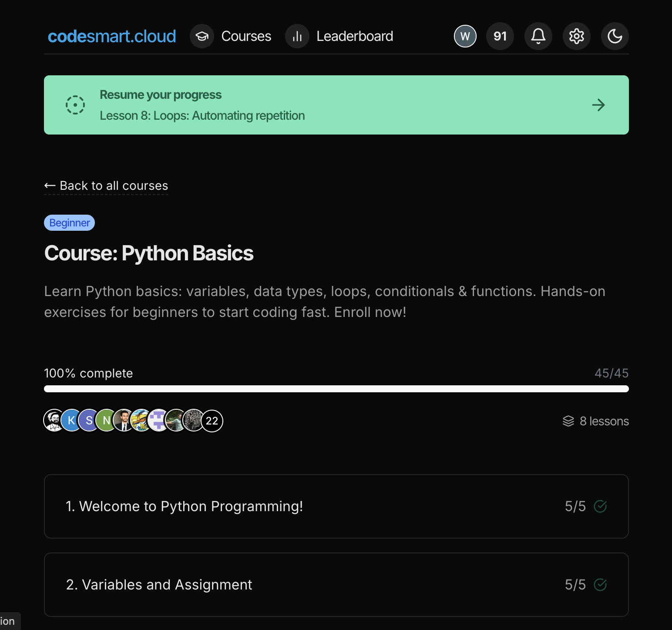The image size is (672, 630).
Task: Click the 22 more learners badge
Action: (x=212, y=421)
